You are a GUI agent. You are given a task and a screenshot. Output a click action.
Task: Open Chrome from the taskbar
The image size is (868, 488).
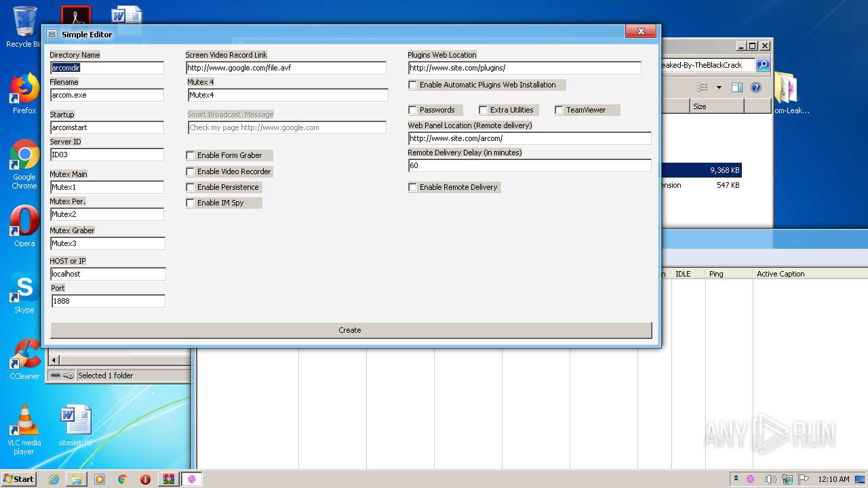(x=123, y=479)
